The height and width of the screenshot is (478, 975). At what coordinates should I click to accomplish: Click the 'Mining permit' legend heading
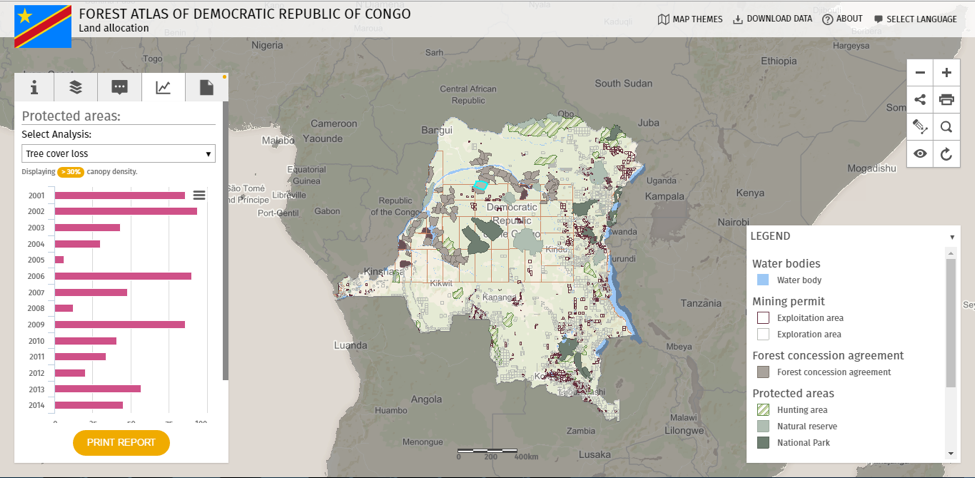[x=788, y=301]
